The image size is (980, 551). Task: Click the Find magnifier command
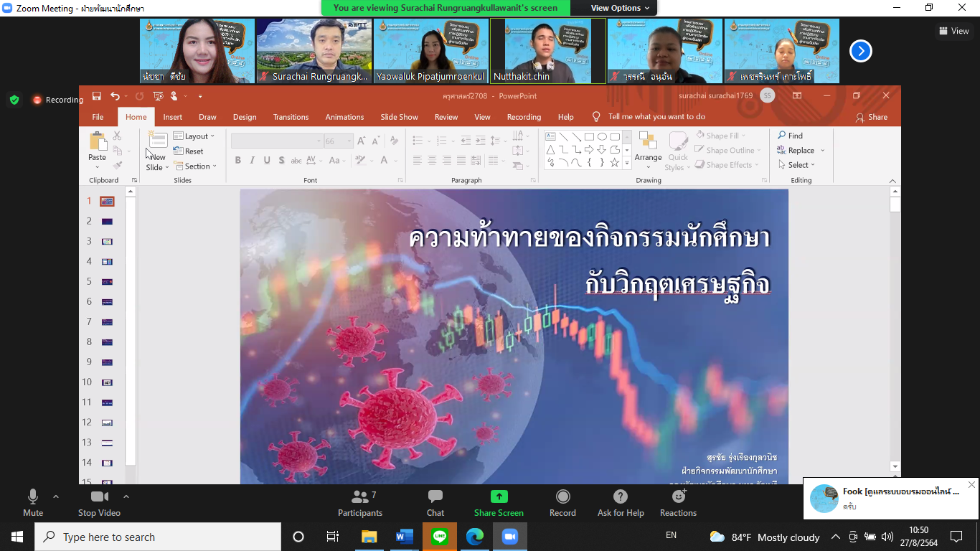click(791, 136)
